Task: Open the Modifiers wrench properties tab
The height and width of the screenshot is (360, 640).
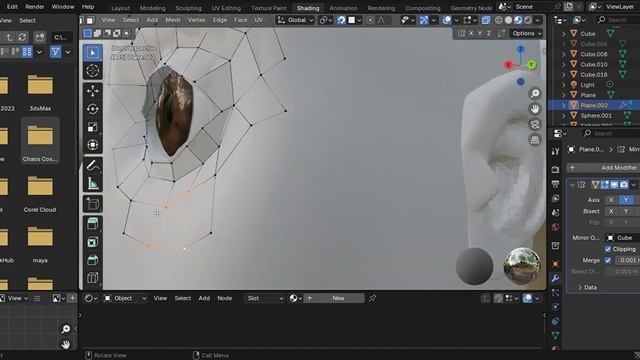Action: tap(555, 278)
